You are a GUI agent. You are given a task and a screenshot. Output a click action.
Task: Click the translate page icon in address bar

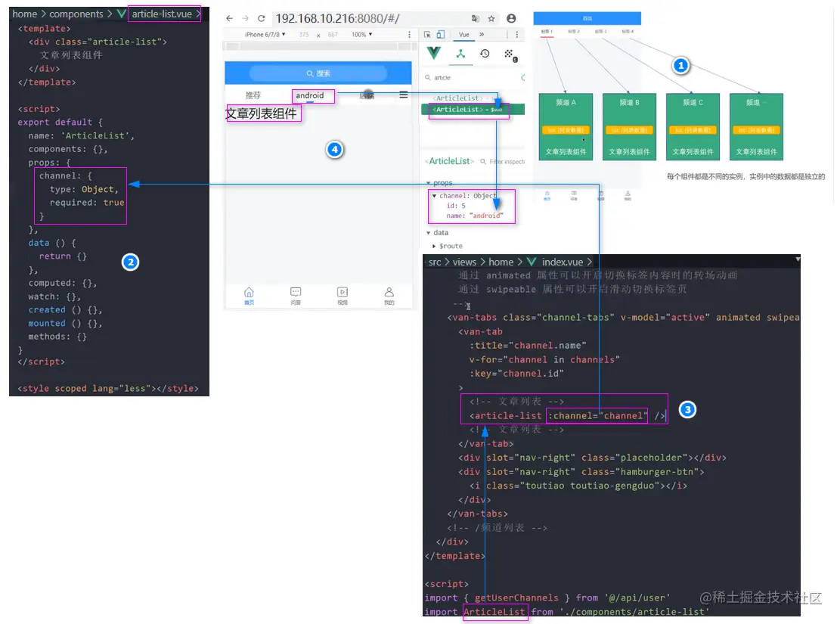click(475, 18)
